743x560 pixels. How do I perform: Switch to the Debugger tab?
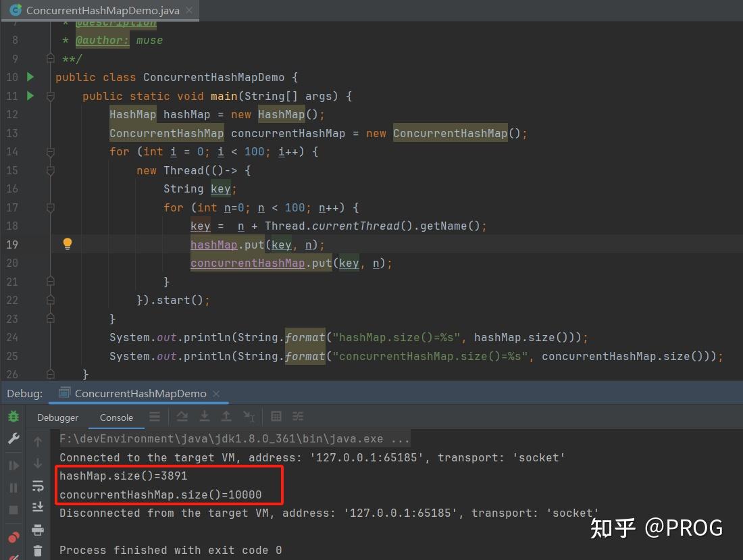click(57, 417)
